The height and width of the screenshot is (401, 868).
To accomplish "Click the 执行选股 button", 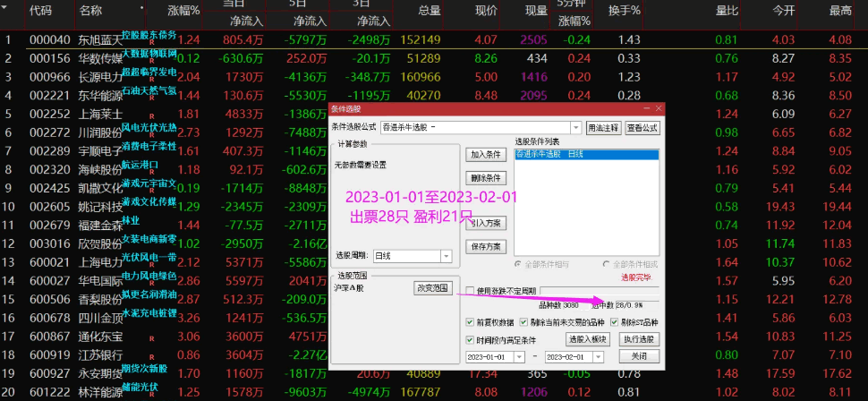I will (x=639, y=339).
